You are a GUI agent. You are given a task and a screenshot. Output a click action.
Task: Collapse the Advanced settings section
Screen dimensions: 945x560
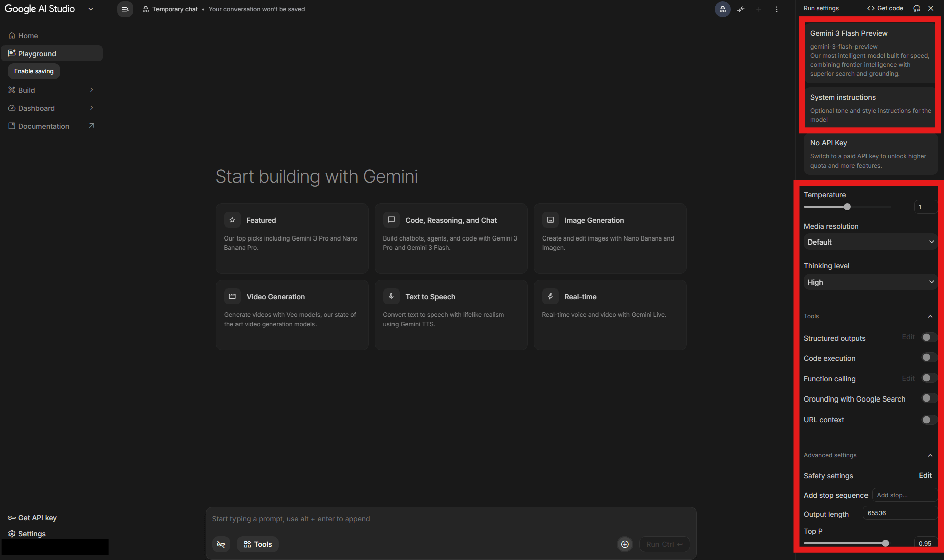pos(930,455)
